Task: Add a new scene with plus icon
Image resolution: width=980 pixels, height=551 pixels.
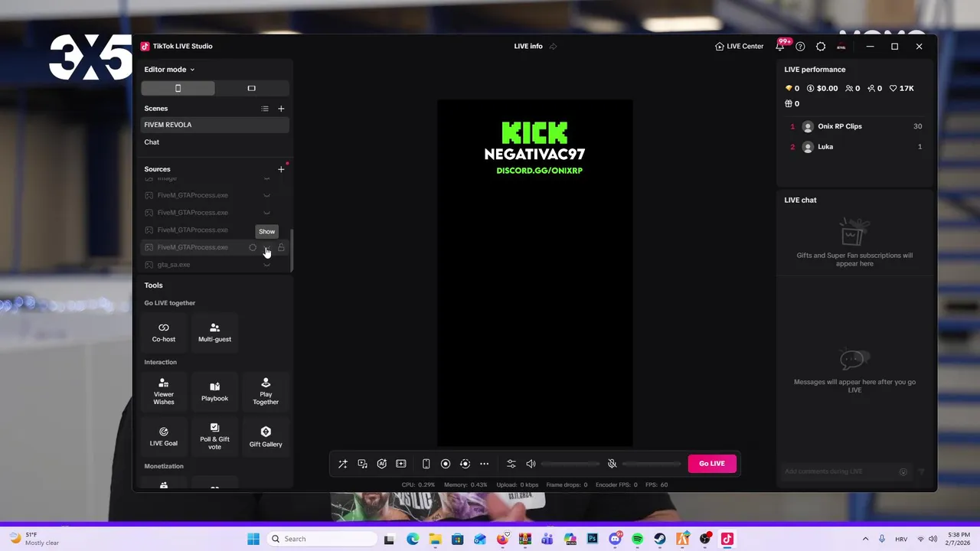Action: 281,109
